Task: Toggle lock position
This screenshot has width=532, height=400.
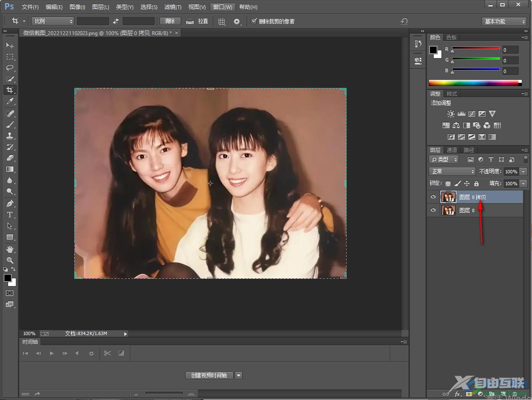Action: [467, 184]
